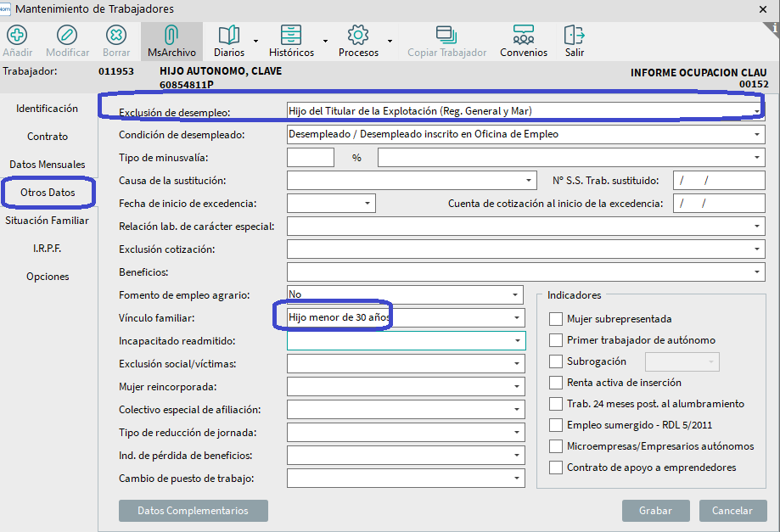Tick Trab. 24 meses post. al alumbramiento

tap(556, 404)
